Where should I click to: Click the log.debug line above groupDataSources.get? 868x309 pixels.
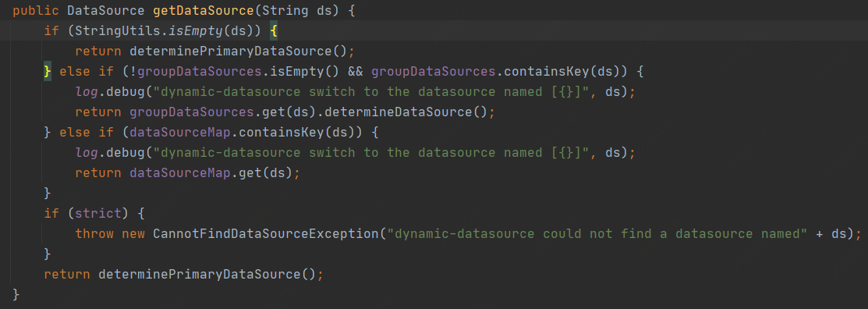356,91
